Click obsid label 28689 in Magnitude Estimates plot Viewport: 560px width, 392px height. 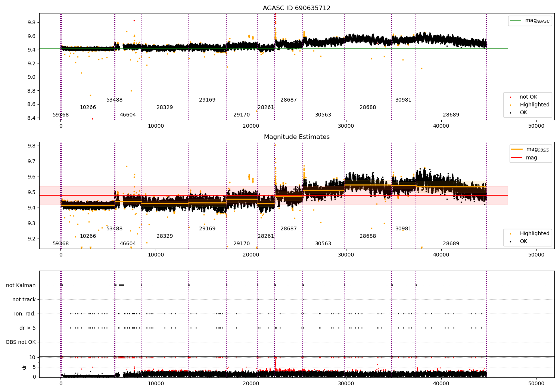[x=451, y=244]
